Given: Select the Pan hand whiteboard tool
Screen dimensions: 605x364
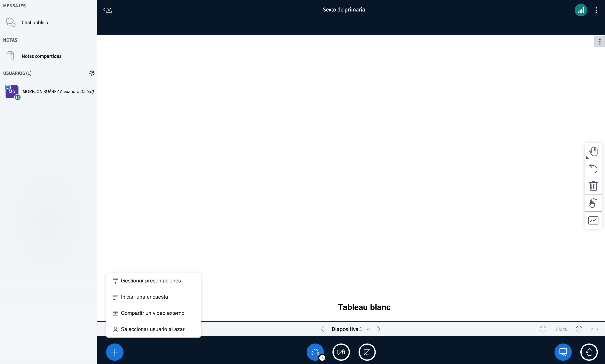Looking at the screenshot, I should click(593, 151).
